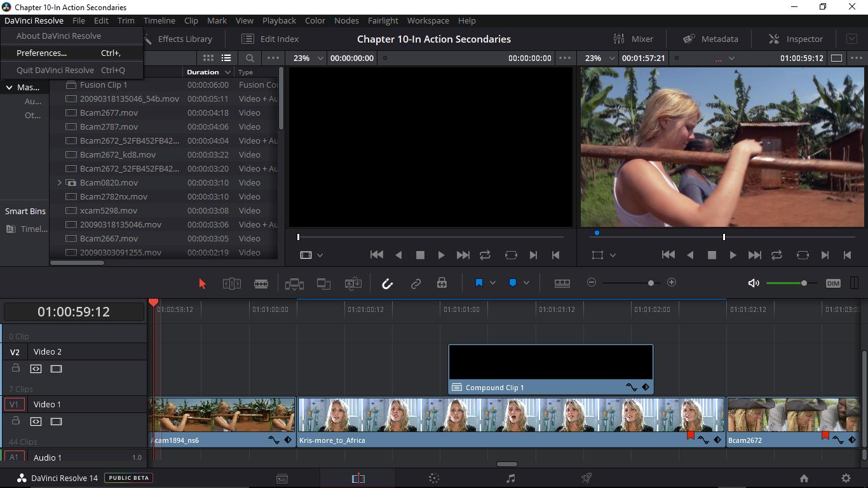Open the Playback menu
The height and width of the screenshot is (488, 868).
point(279,20)
